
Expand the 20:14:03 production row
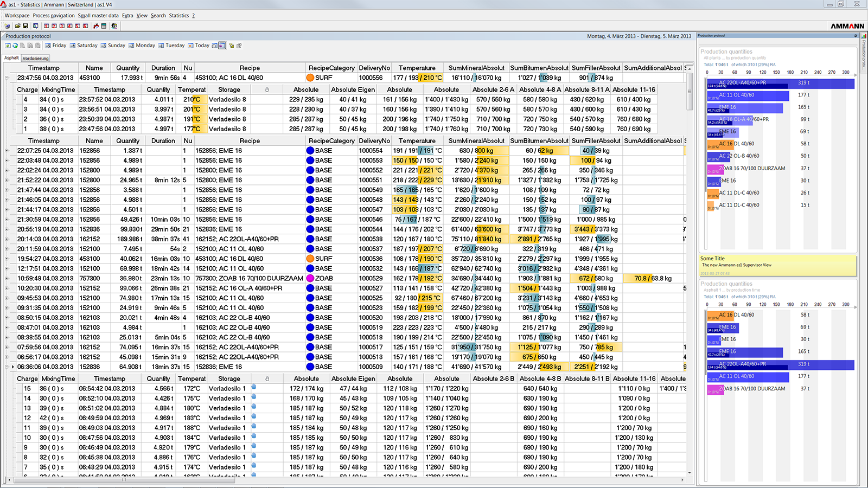pyautogui.click(x=7, y=239)
